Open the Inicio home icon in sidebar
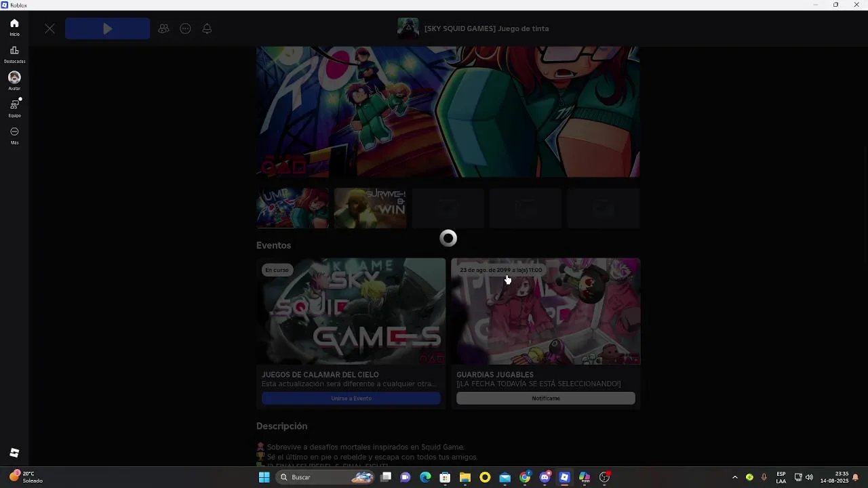The width and height of the screenshot is (868, 488). 14,27
